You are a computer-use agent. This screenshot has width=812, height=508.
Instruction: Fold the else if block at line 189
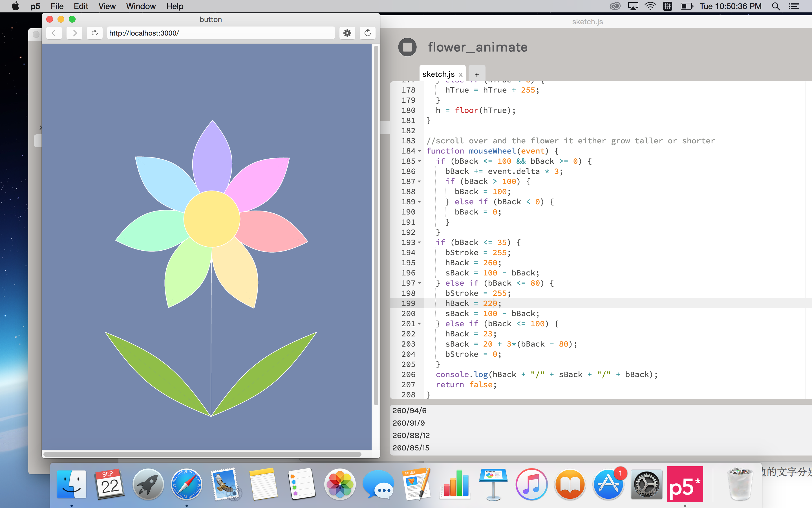[419, 202]
